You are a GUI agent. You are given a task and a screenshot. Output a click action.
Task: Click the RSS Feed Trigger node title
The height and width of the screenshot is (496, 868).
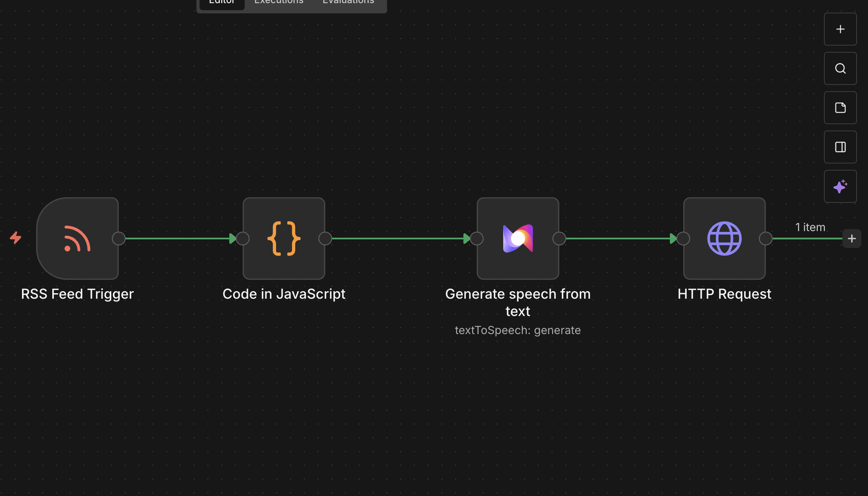77,294
